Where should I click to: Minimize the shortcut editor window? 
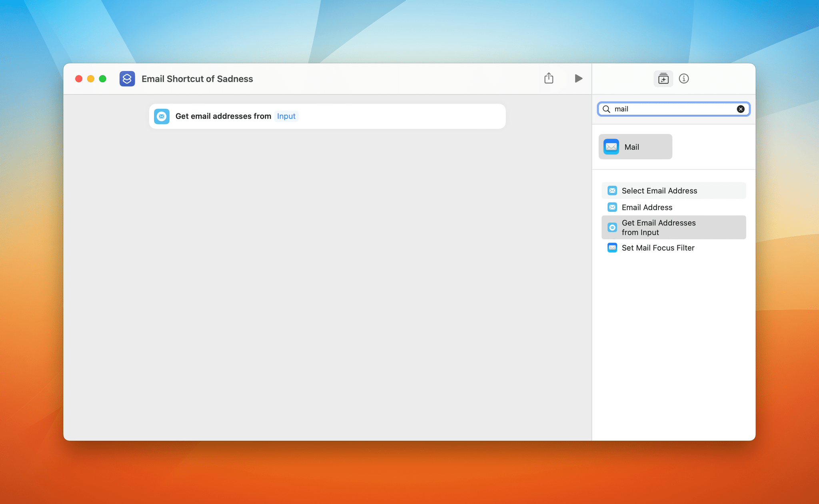(91, 79)
